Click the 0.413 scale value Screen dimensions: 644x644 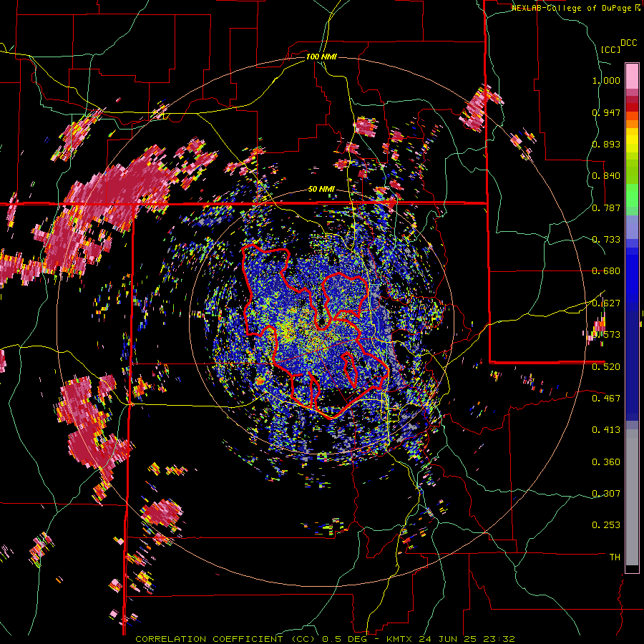[606, 430]
